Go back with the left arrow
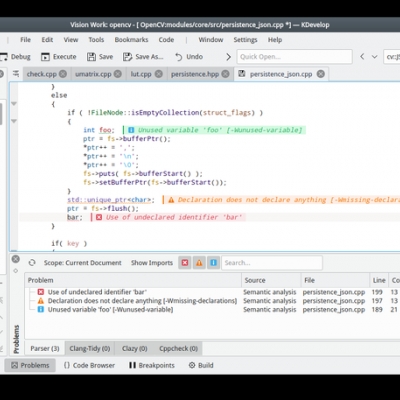Screen dimensions: 400x400 tap(362, 57)
